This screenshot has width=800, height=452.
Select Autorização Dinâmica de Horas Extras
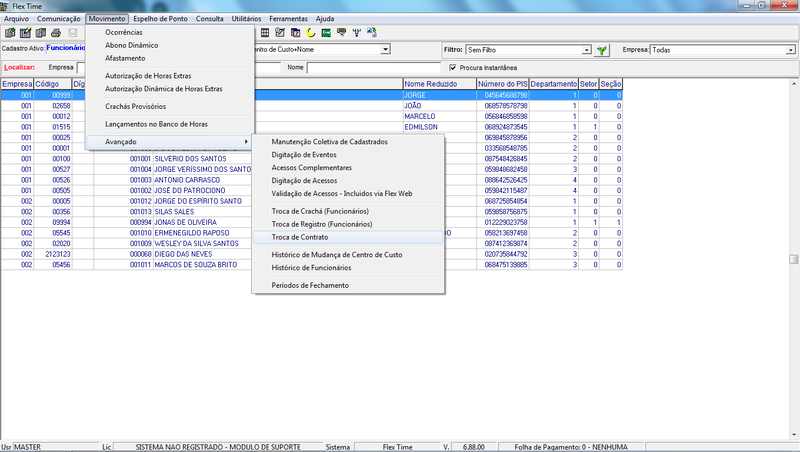[x=170, y=89]
